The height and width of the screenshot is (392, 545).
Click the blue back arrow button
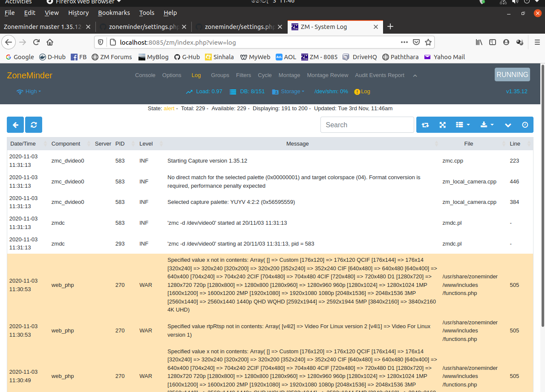(x=15, y=125)
